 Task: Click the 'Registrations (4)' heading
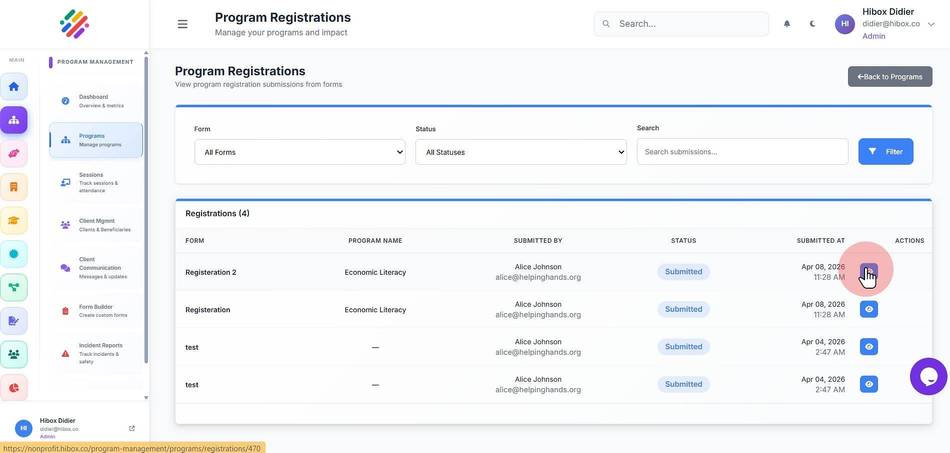tap(217, 213)
